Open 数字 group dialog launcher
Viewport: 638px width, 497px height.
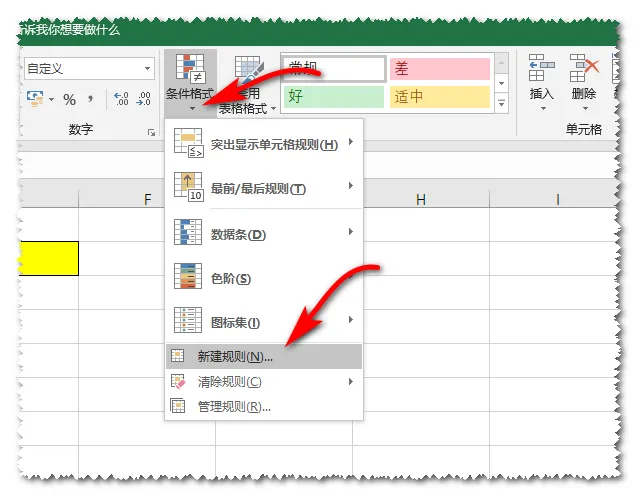click(x=151, y=132)
